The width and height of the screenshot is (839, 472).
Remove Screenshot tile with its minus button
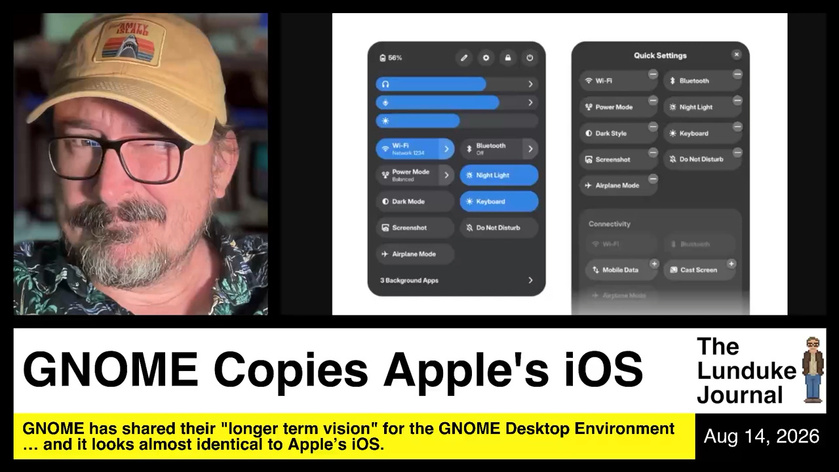(x=653, y=153)
